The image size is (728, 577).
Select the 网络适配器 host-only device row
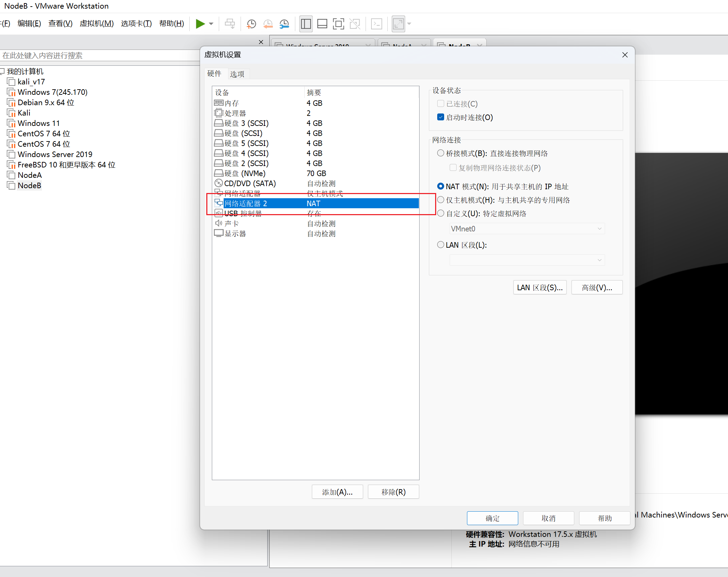click(316, 193)
